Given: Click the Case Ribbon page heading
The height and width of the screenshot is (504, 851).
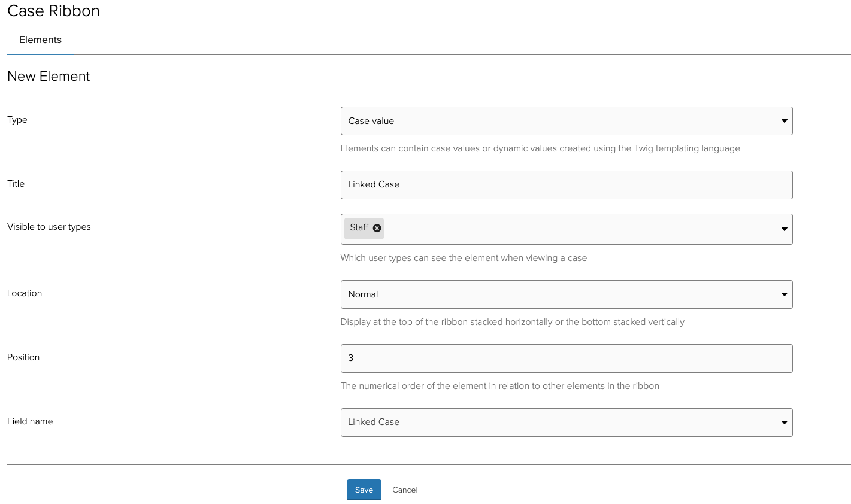Looking at the screenshot, I should point(53,11).
